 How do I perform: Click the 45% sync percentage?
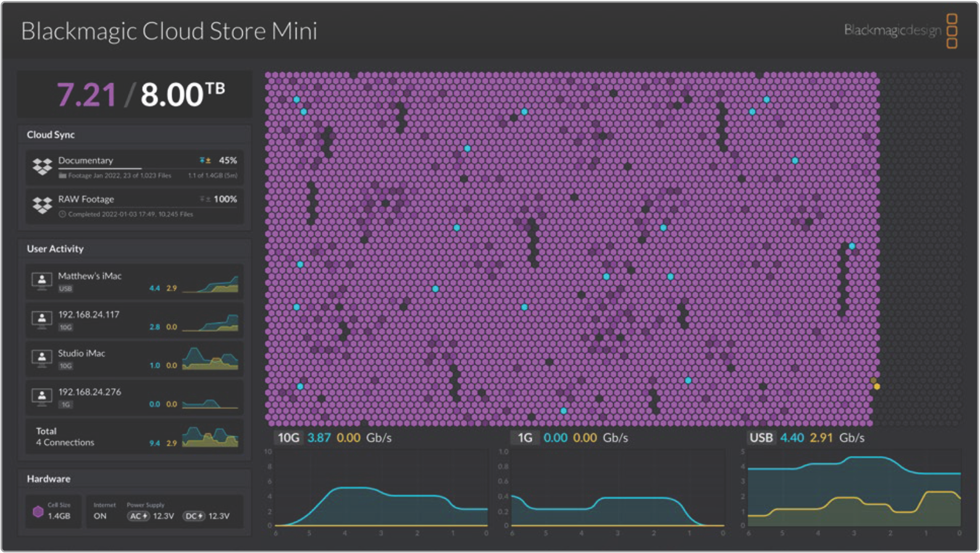point(228,161)
